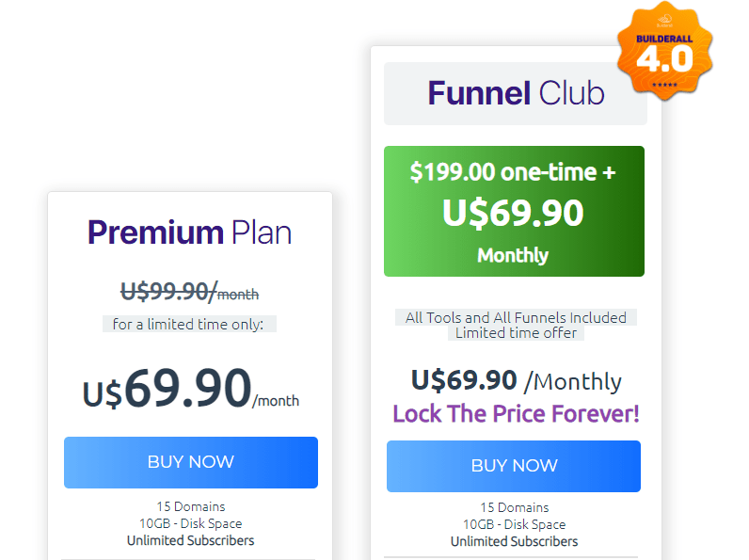Click "All Tools and All Funnels Included"
749x560 pixels.
point(516,317)
